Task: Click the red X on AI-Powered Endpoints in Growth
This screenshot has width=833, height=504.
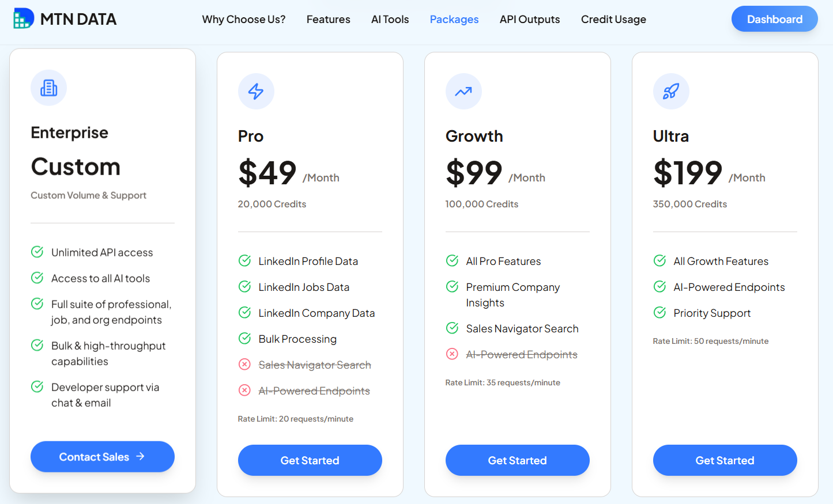Action: [x=451, y=354]
